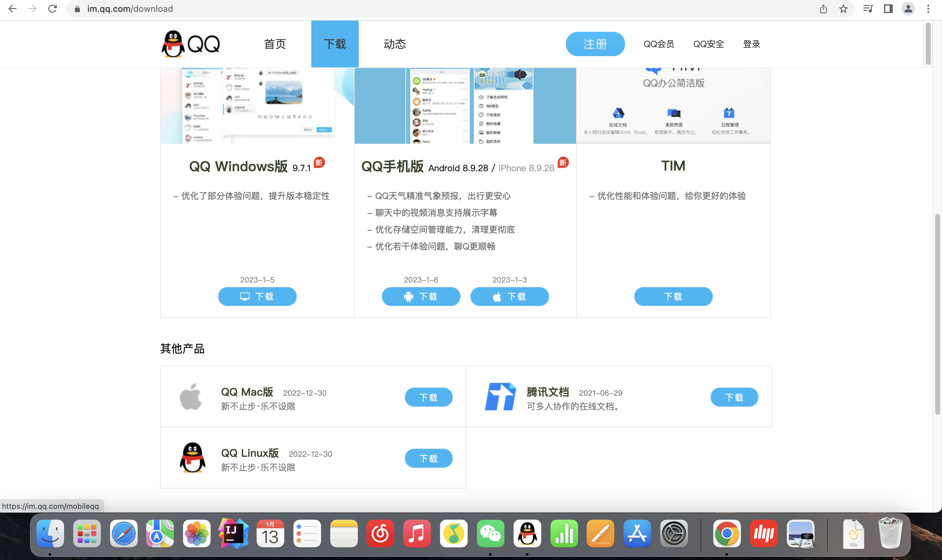Click the QQ Linux版 title text
Screen dimensions: 942x560
250,453
